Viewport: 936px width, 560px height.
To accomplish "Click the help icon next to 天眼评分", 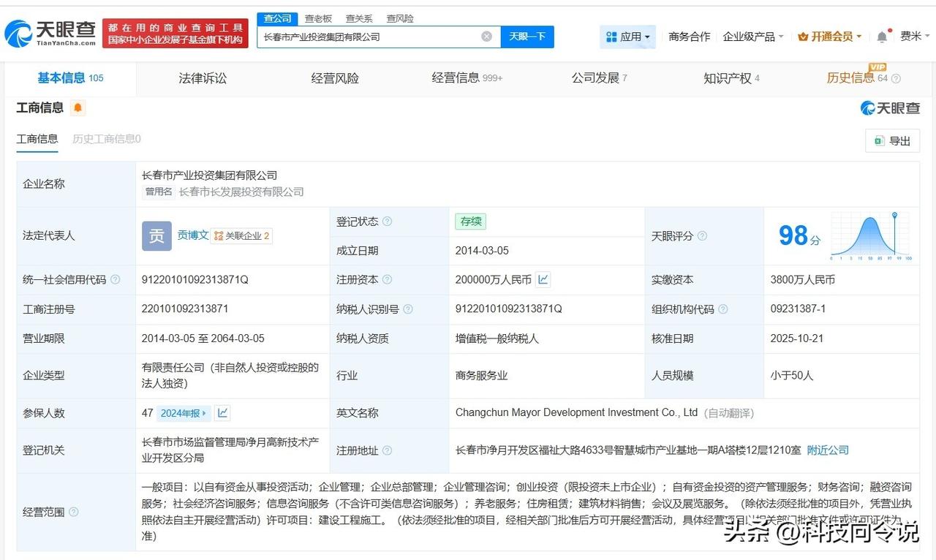I will point(702,236).
